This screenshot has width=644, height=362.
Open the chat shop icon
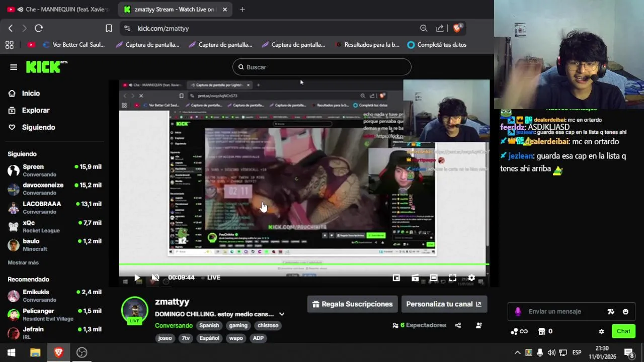[x=542, y=331]
